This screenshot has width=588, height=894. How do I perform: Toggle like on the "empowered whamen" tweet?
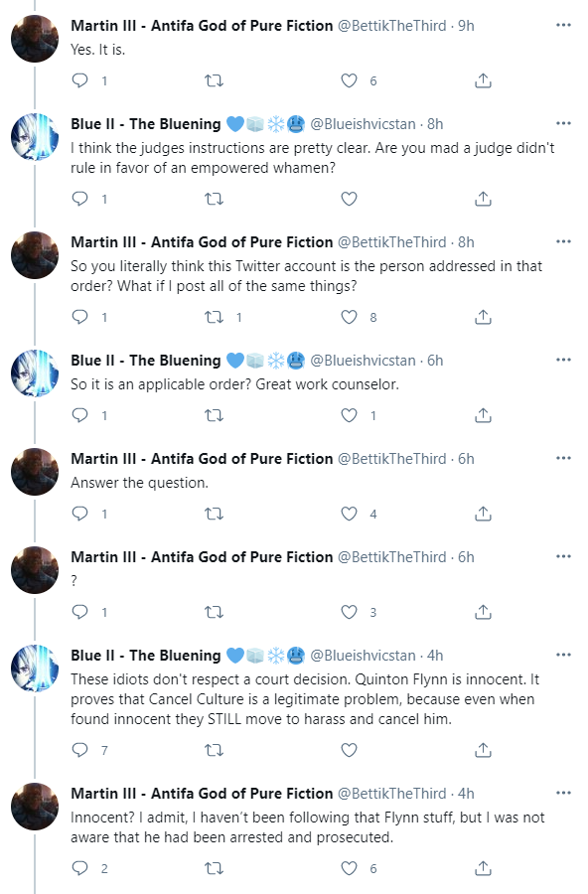point(349,199)
